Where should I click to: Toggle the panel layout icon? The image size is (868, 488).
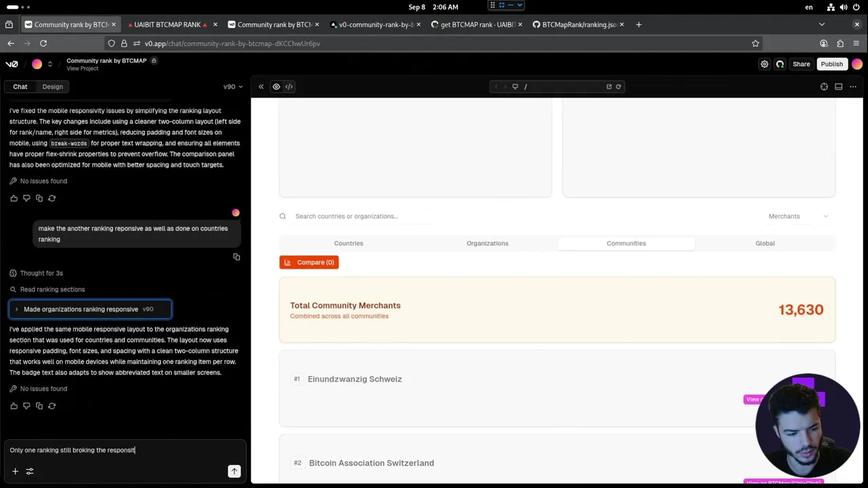point(839,87)
